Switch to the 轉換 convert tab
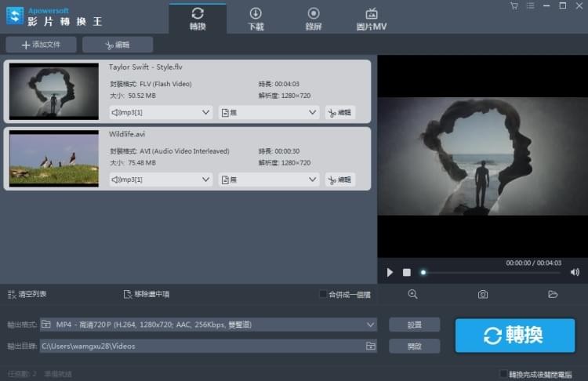This screenshot has height=381, width=588. [198, 19]
